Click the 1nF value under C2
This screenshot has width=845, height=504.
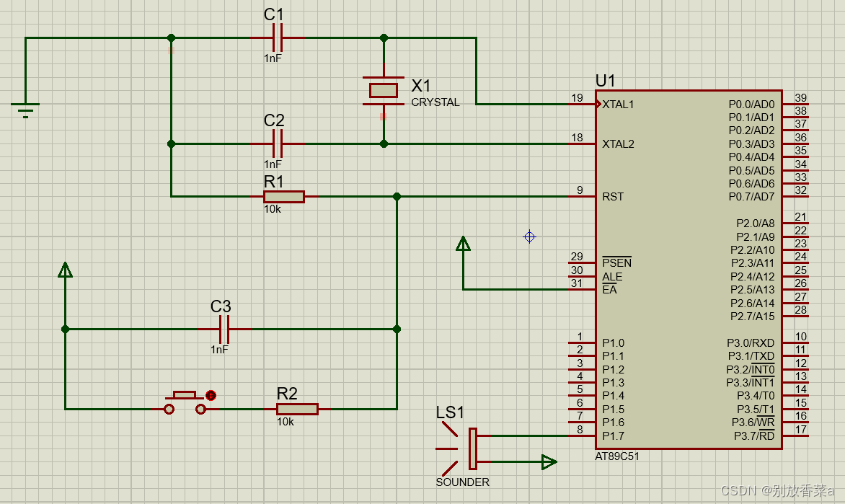pos(273,164)
